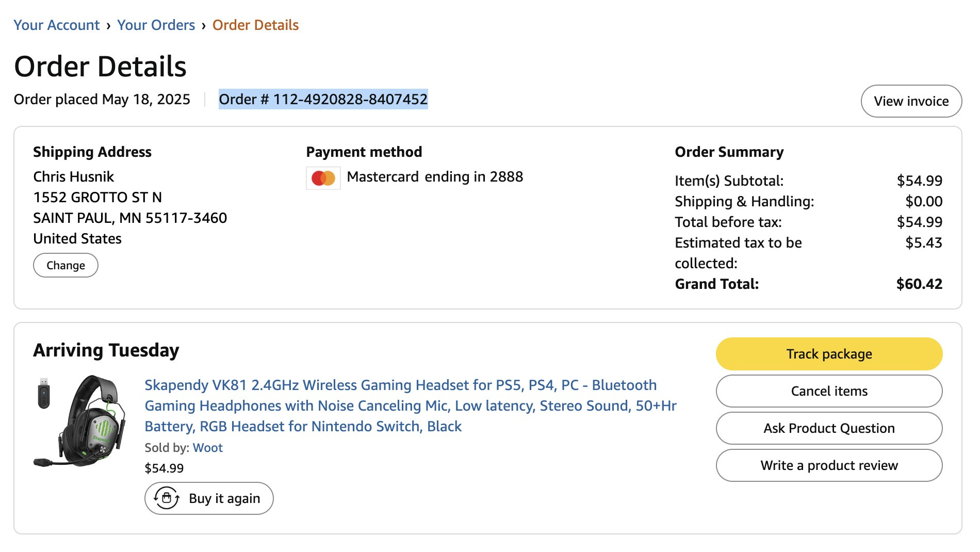Write a product review
Screen dimensions: 980x552
tap(829, 465)
